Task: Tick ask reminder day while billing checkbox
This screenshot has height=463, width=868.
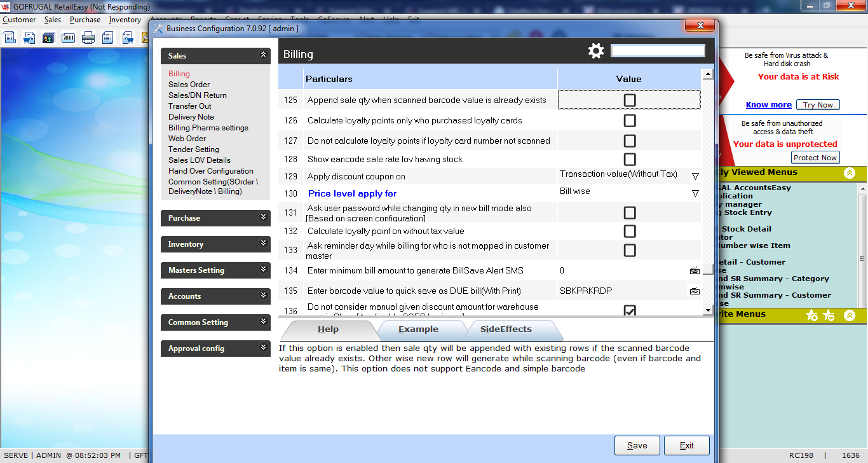Action: click(630, 250)
